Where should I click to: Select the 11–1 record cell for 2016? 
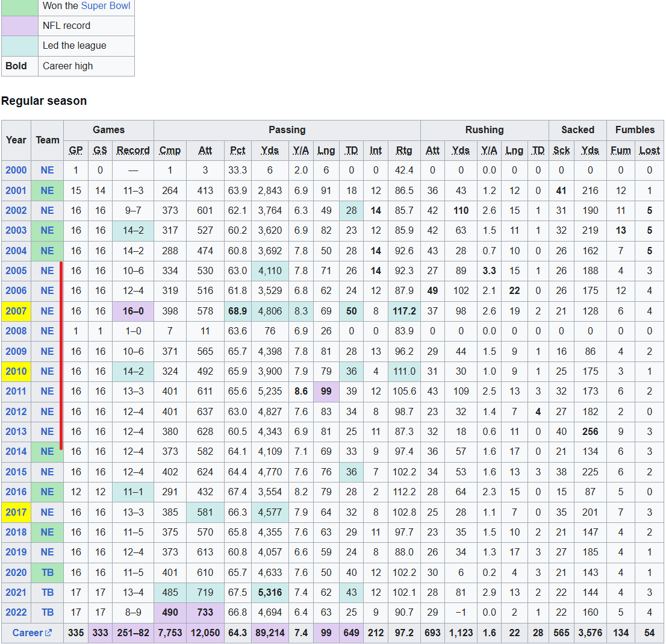133,492
